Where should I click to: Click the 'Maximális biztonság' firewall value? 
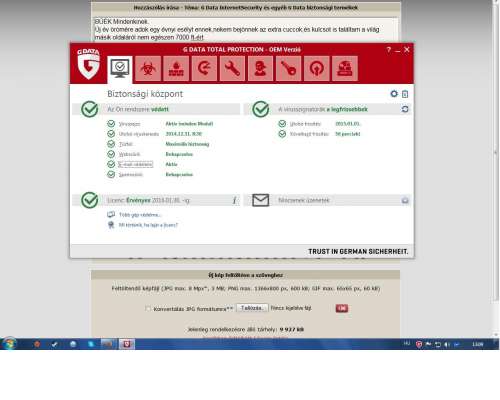187,144
